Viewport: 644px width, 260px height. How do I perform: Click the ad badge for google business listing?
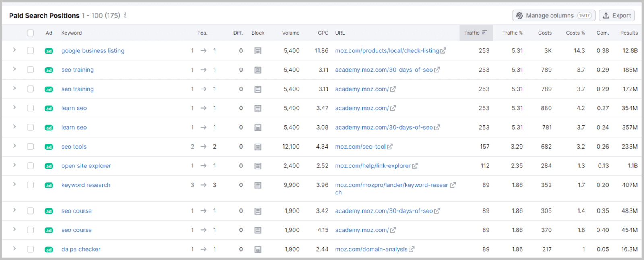(x=49, y=51)
